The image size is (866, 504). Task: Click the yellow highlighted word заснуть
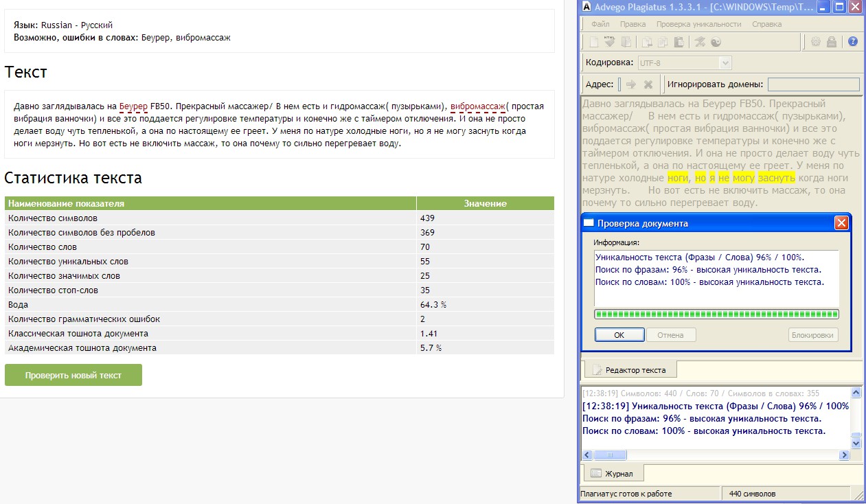[777, 178]
